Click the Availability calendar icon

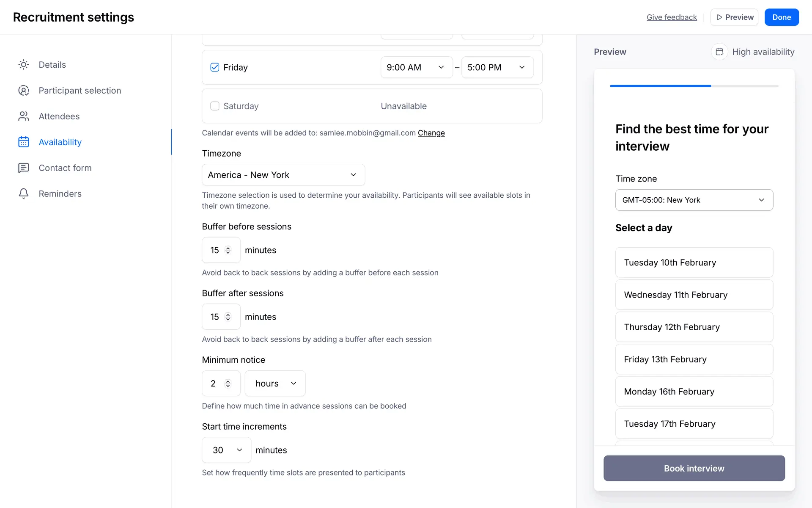click(24, 142)
